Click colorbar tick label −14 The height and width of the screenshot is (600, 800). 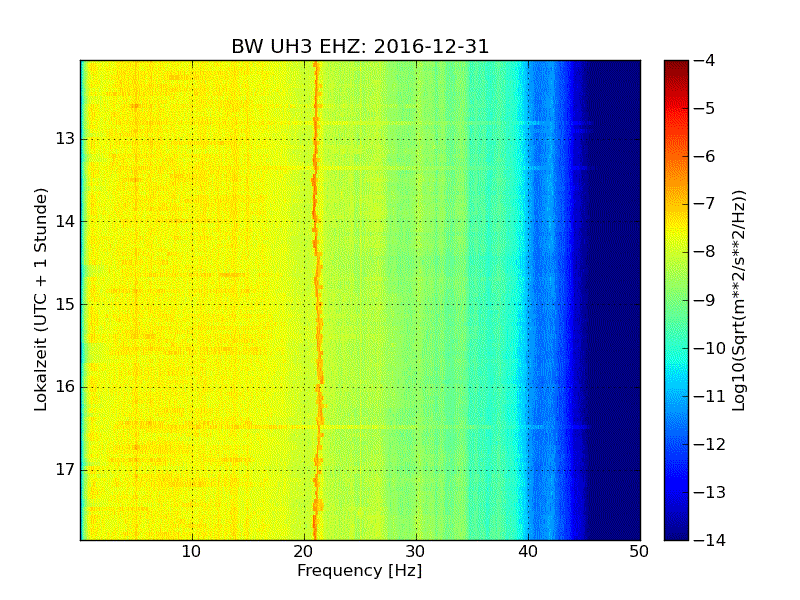point(710,540)
